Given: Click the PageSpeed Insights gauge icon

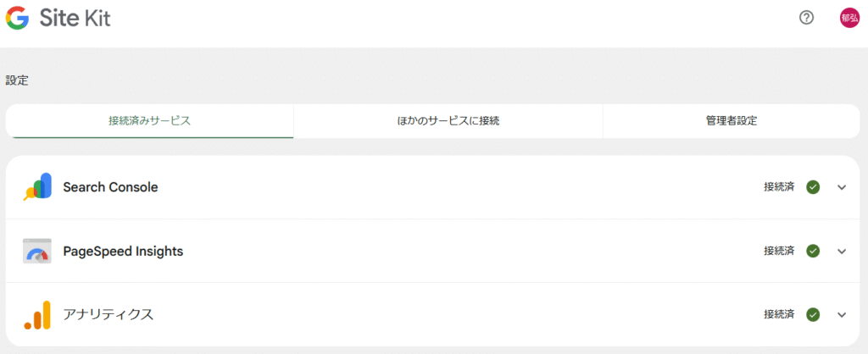Looking at the screenshot, I should click(37, 252).
